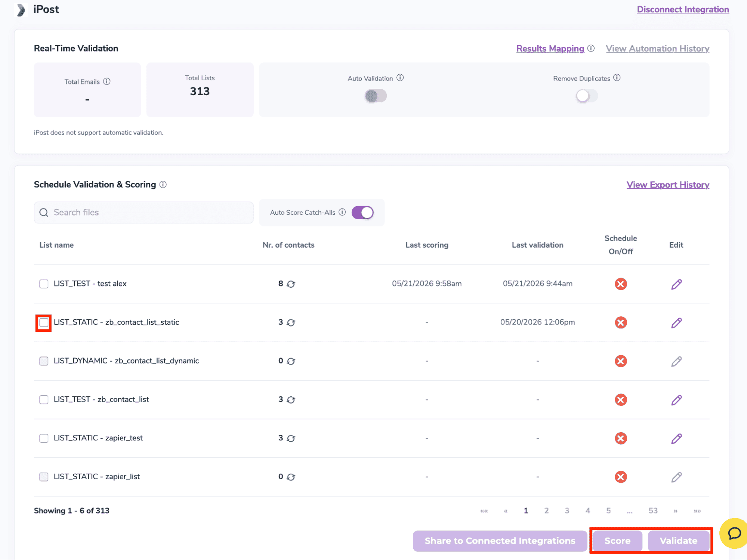Toggle the Auto Validation switch
The width and height of the screenshot is (747, 560).
coord(376,96)
